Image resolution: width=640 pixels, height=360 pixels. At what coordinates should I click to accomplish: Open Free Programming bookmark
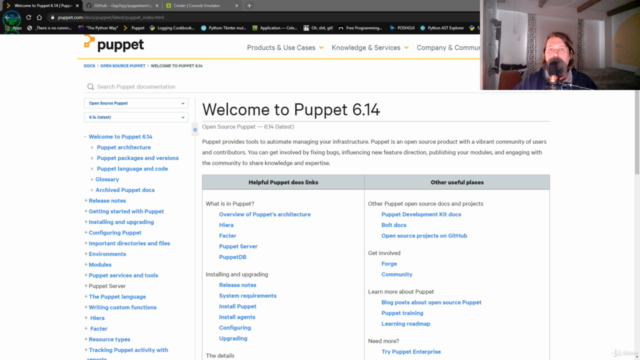click(x=360, y=28)
